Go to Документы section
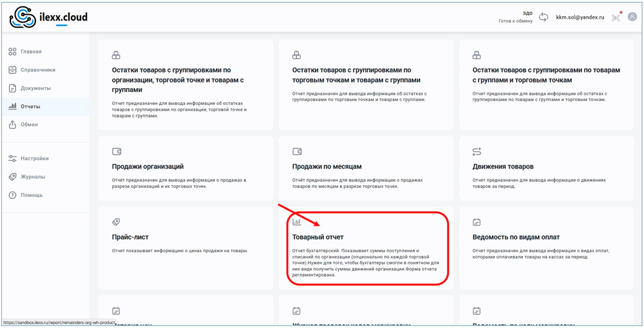644x328 pixels. click(x=35, y=88)
